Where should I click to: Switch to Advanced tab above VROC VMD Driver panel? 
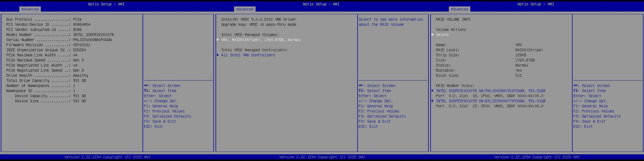pyautogui.click(x=245, y=9)
